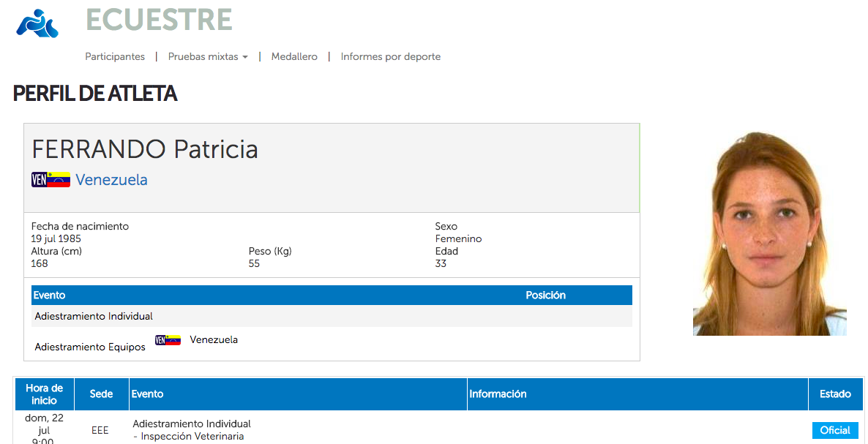
Task: Click the EEE venue cell
Action: pyautogui.click(x=100, y=430)
